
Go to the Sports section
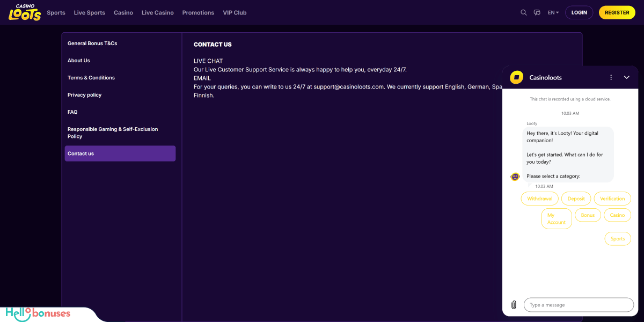(x=56, y=12)
